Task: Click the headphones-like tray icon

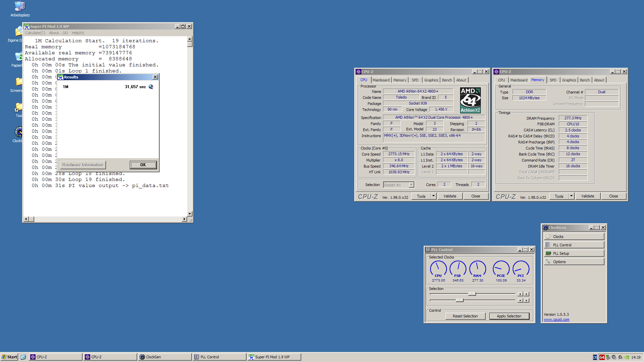Action: (x=620, y=357)
